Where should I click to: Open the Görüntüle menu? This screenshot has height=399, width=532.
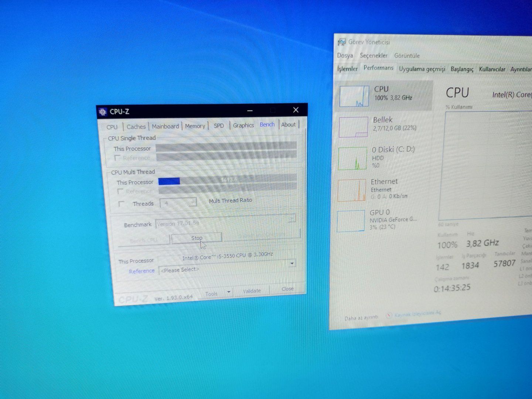click(407, 56)
